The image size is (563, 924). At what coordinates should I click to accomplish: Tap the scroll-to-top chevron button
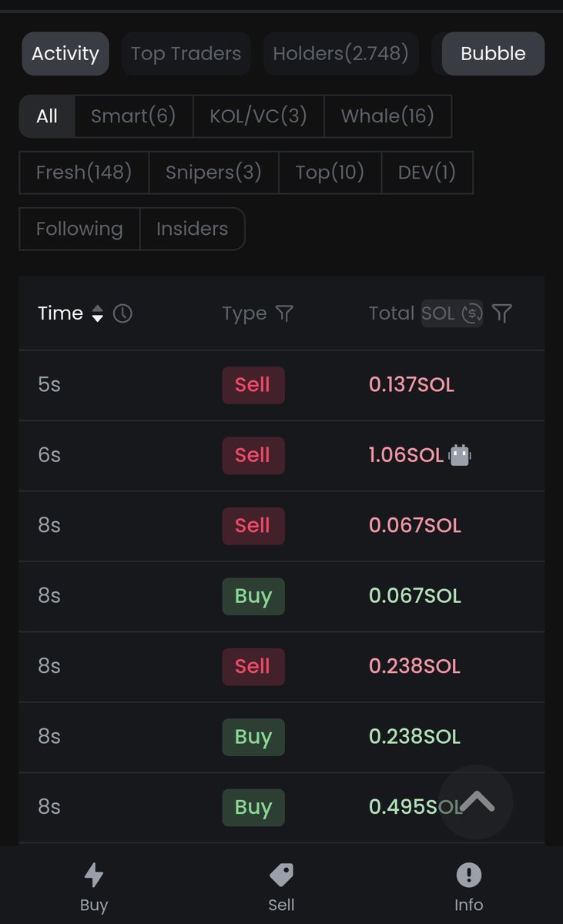[476, 802]
